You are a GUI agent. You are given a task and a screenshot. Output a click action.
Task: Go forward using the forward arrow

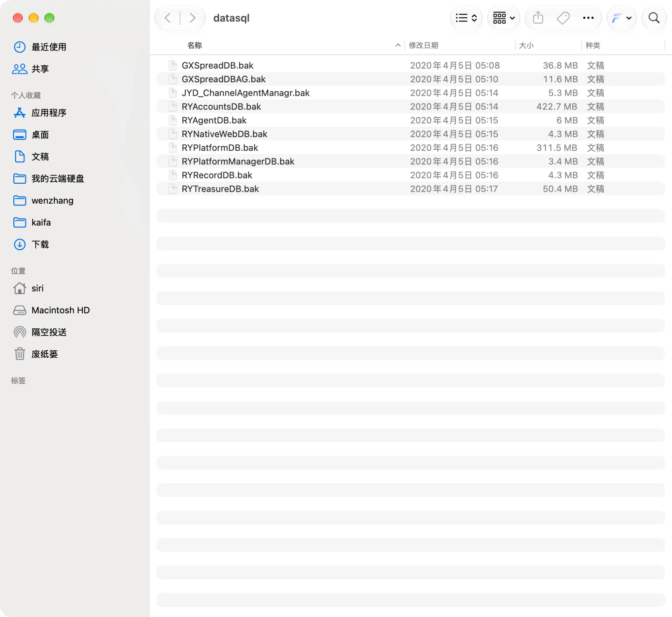point(192,18)
